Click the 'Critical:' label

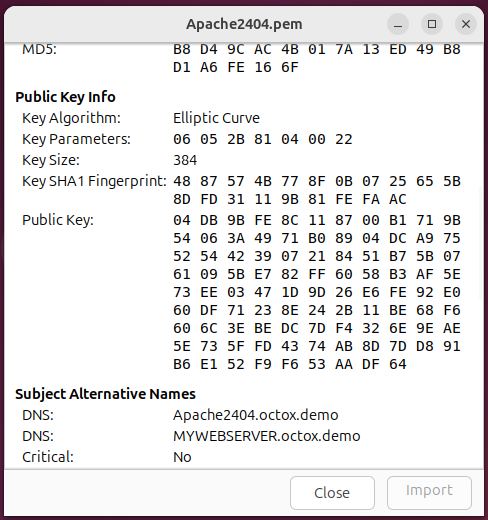pyautogui.click(x=48, y=457)
